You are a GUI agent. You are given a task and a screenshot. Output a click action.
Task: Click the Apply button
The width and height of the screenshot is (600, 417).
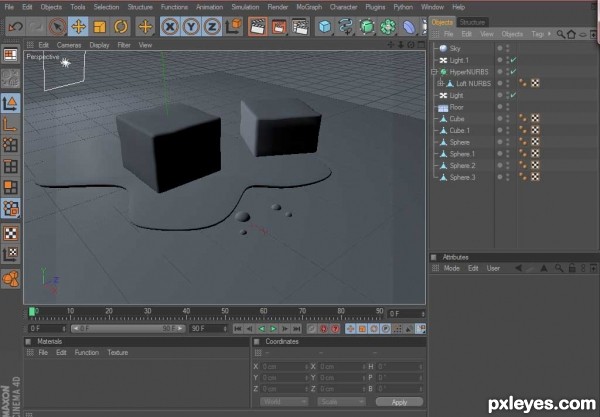pos(399,402)
